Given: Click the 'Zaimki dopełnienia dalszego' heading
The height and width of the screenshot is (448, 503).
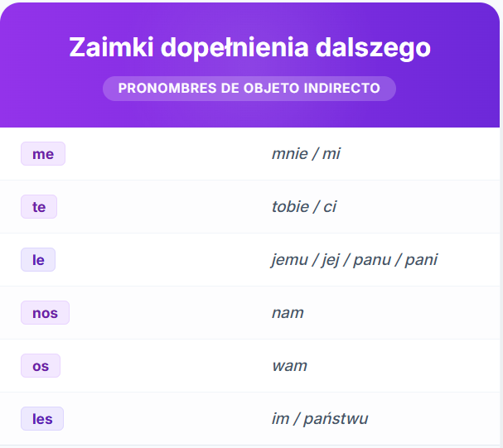Looking at the screenshot, I should [x=249, y=47].
